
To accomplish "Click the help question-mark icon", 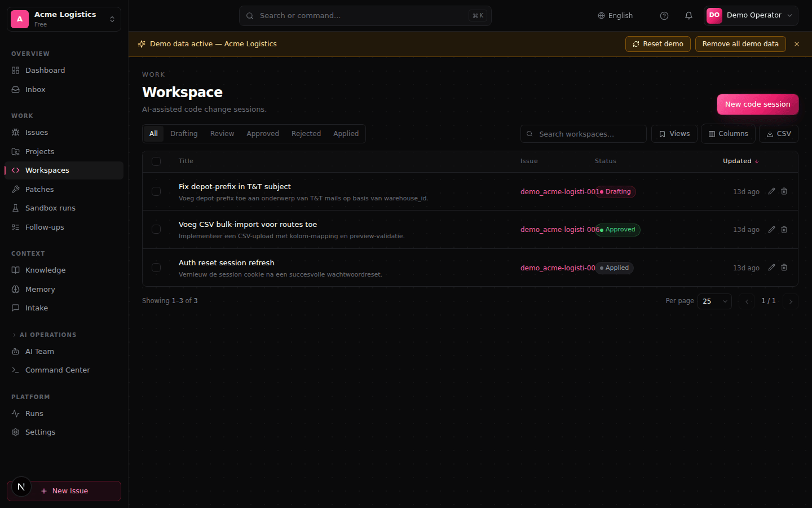I will 664,16.
